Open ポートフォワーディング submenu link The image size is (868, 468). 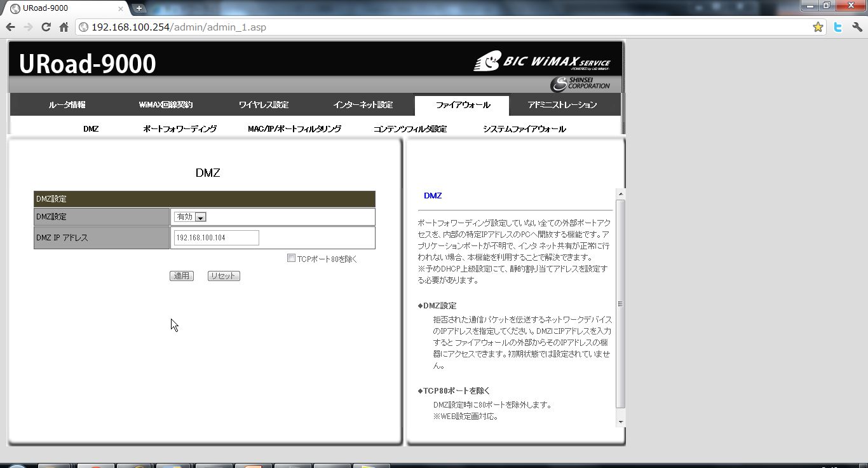click(180, 128)
